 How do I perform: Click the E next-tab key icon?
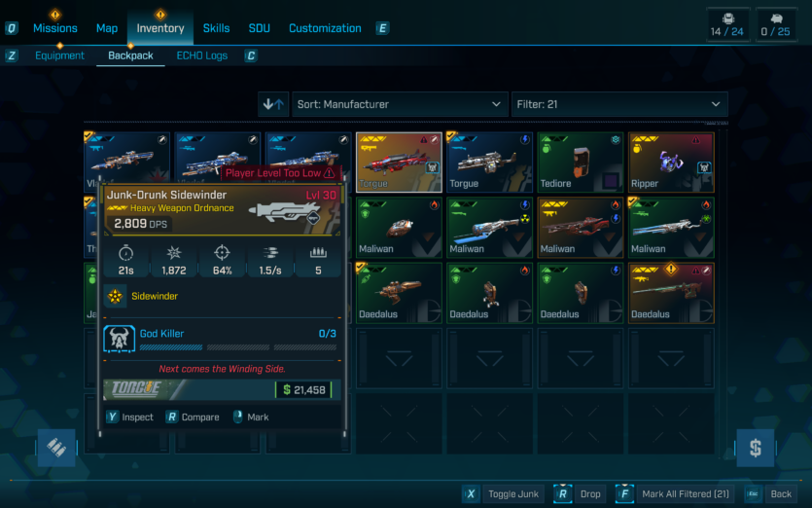coord(382,28)
